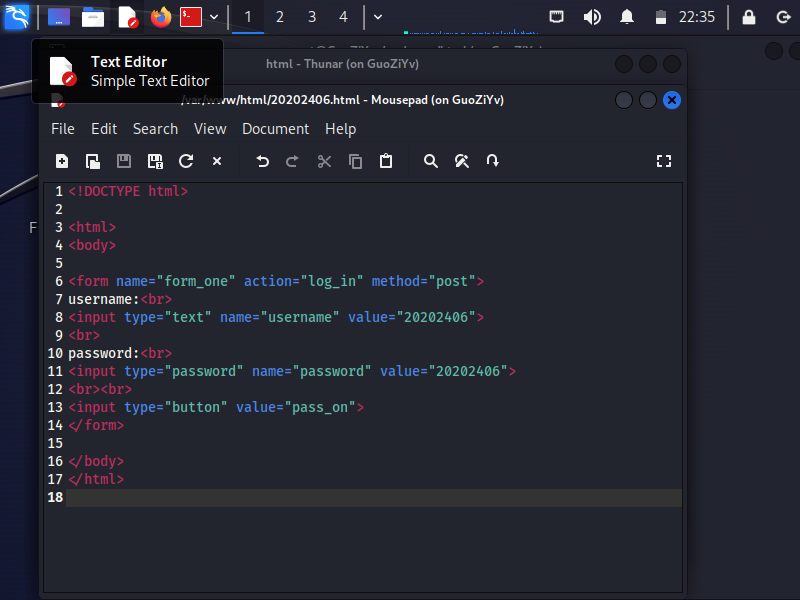The width and height of the screenshot is (800, 600).
Task: Lock the screen with the padlock icon
Action: (x=748, y=17)
